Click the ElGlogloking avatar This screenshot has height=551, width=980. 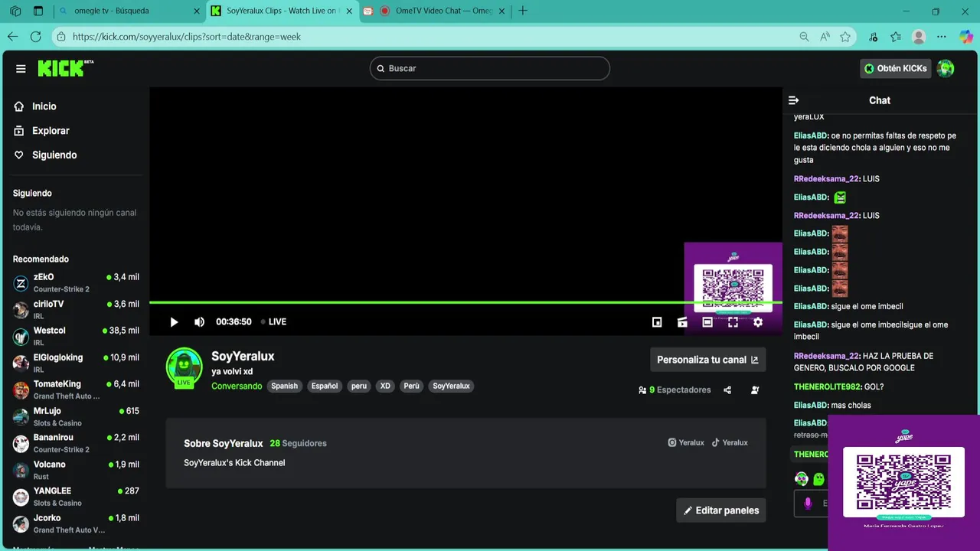(x=21, y=364)
